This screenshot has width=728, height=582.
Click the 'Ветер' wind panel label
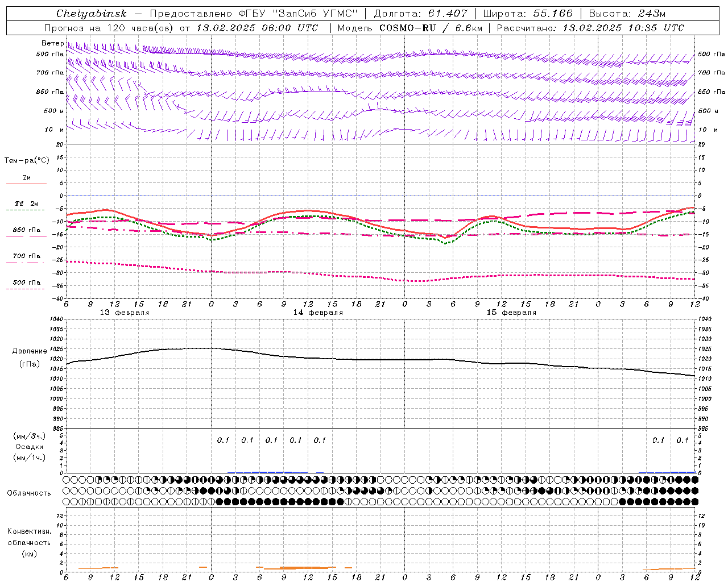pyautogui.click(x=52, y=43)
